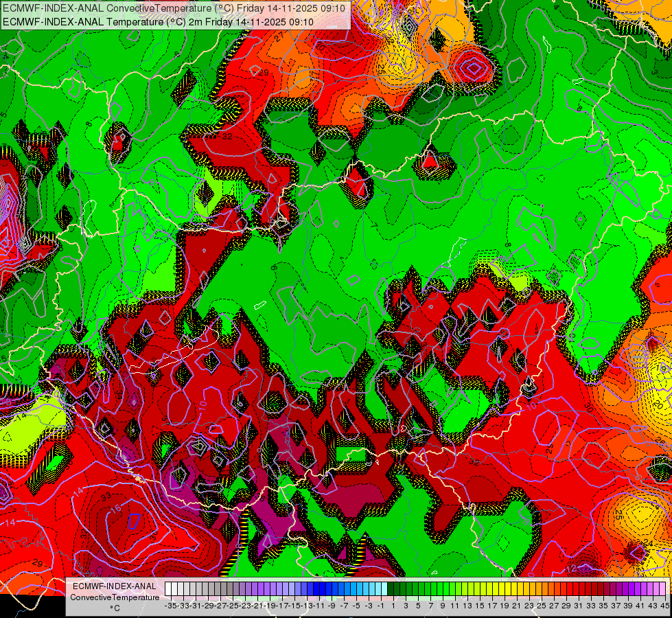
Task: Click the Temperature 2m title line
Action: pyautogui.click(x=158, y=22)
